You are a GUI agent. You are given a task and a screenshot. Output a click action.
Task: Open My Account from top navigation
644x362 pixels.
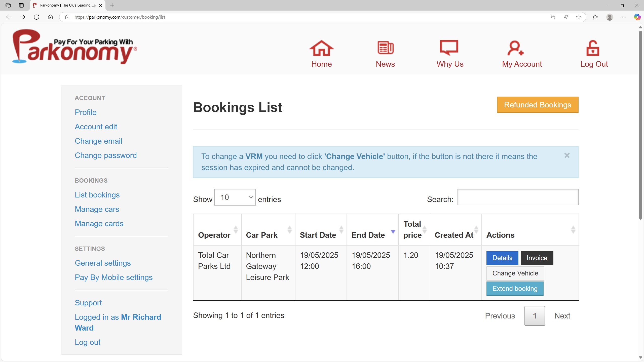[x=522, y=54]
